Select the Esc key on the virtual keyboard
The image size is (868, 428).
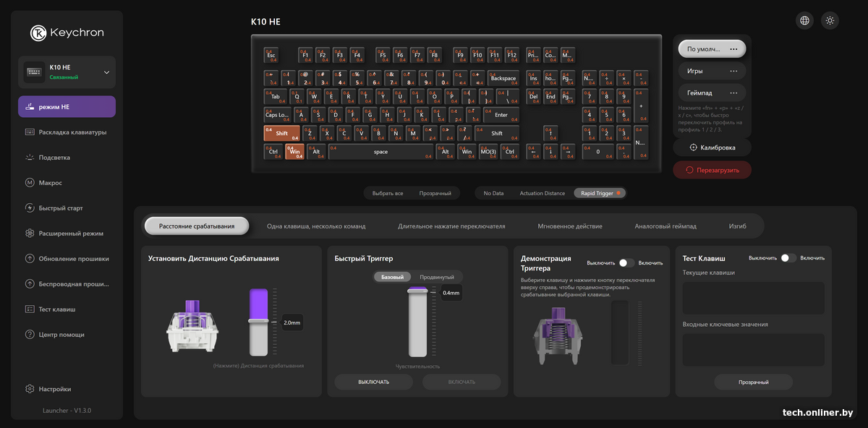[x=271, y=54]
